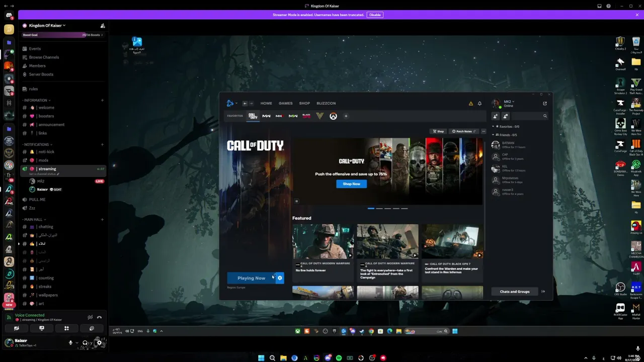This screenshot has height=362, width=644.
Task: Mute the Discord microphone
Action: point(70,343)
